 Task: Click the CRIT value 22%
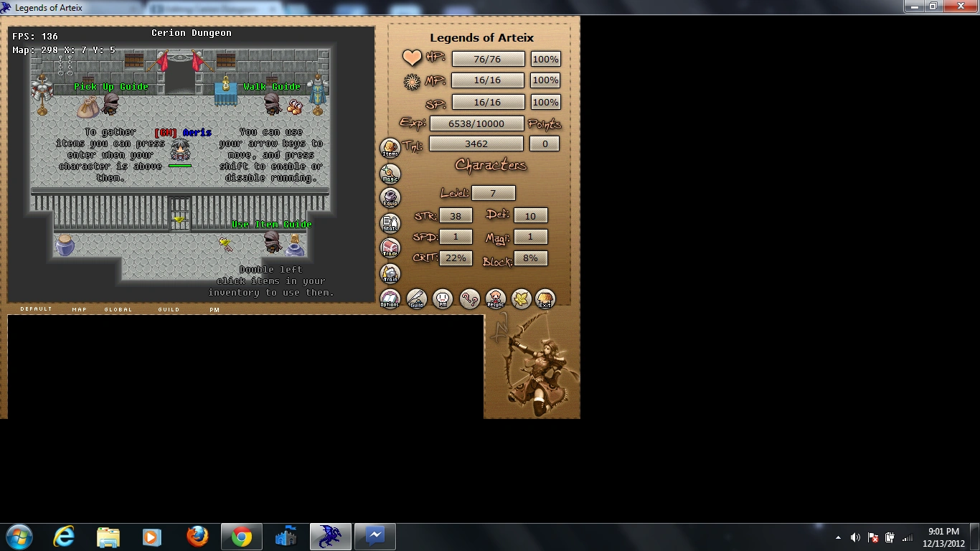(x=456, y=258)
